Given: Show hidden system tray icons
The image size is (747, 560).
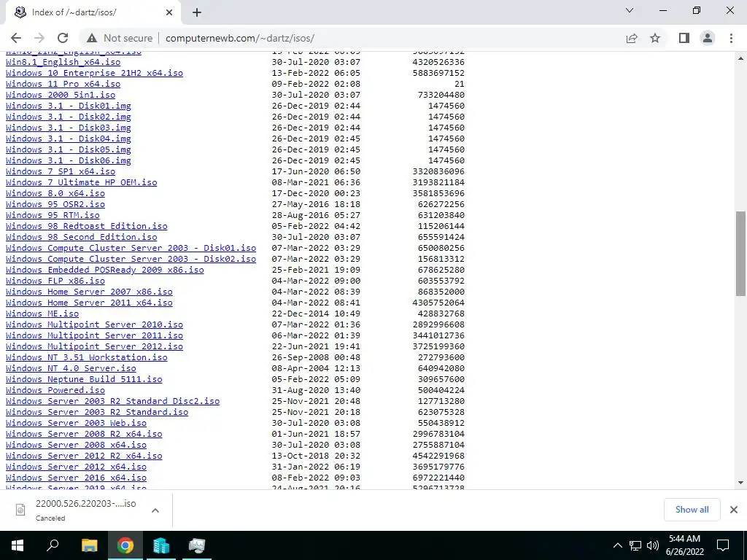Looking at the screenshot, I should (x=617, y=545).
